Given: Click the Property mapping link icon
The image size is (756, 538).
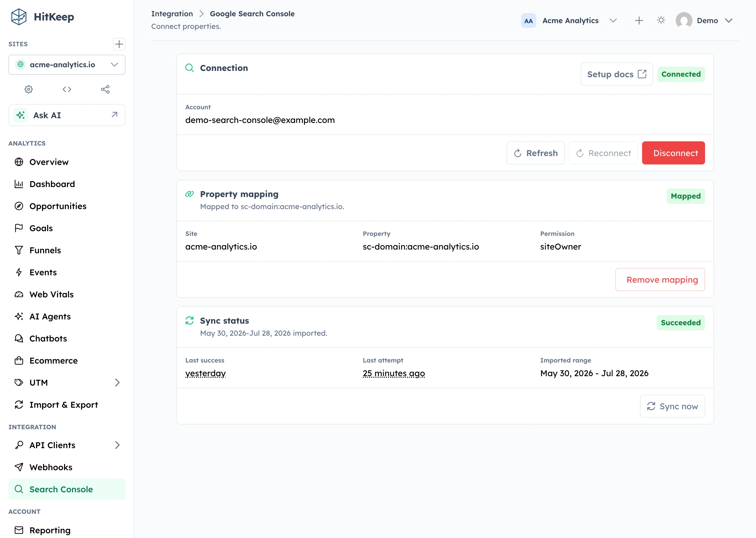Looking at the screenshot, I should pyautogui.click(x=190, y=194).
